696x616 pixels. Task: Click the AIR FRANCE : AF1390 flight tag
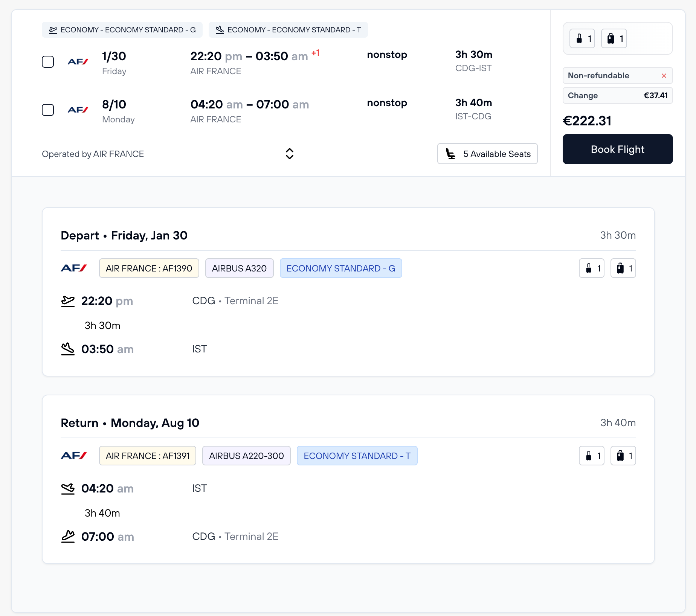tap(149, 268)
